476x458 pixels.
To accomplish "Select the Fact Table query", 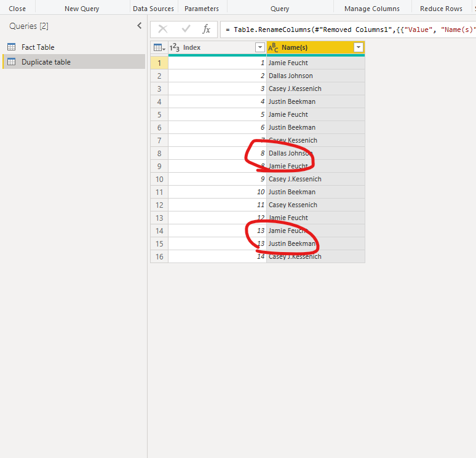I will coord(74,47).
